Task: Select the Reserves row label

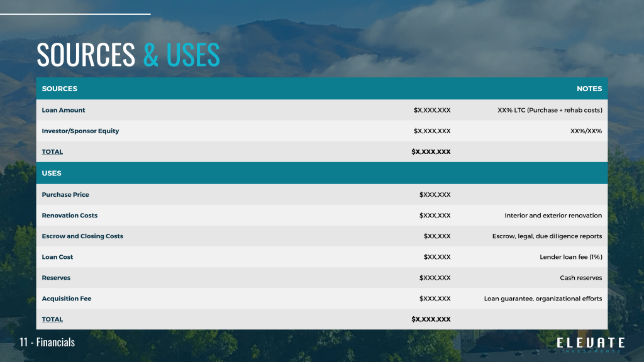Action: 56,277
